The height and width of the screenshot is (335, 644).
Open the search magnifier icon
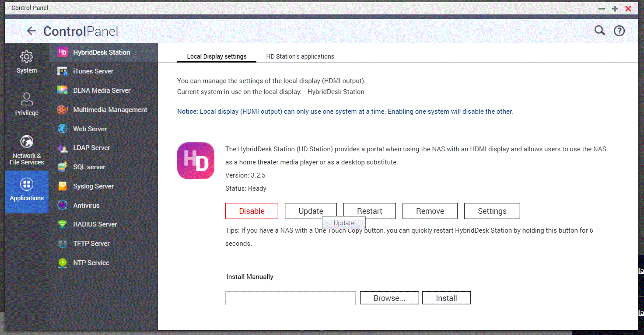(x=599, y=30)
